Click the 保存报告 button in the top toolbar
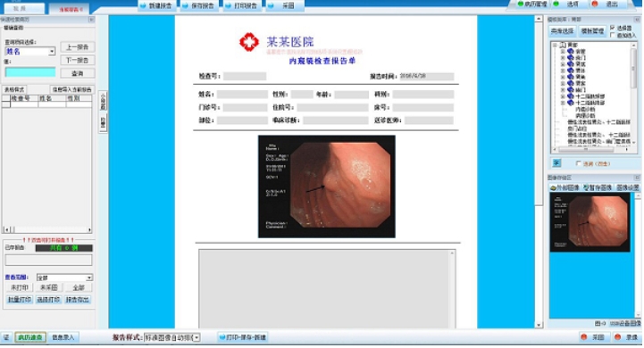 (199, 5)
